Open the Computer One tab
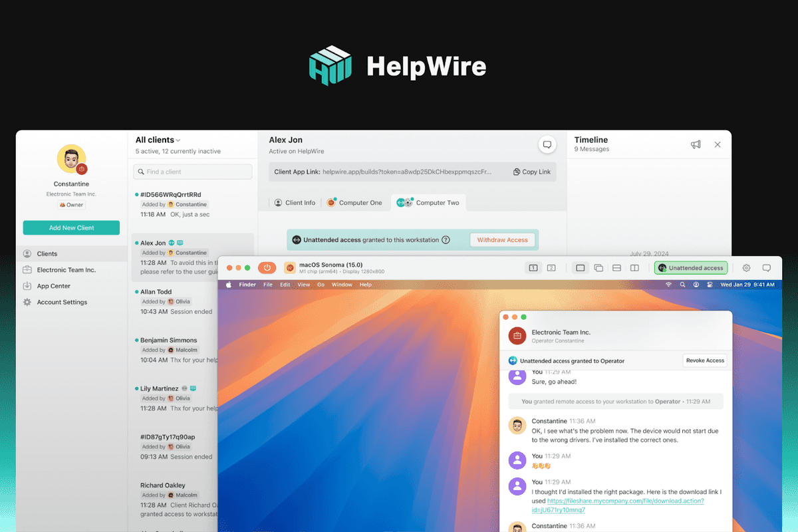Viewport: 798px width, 532px height. tap(355, 202)
